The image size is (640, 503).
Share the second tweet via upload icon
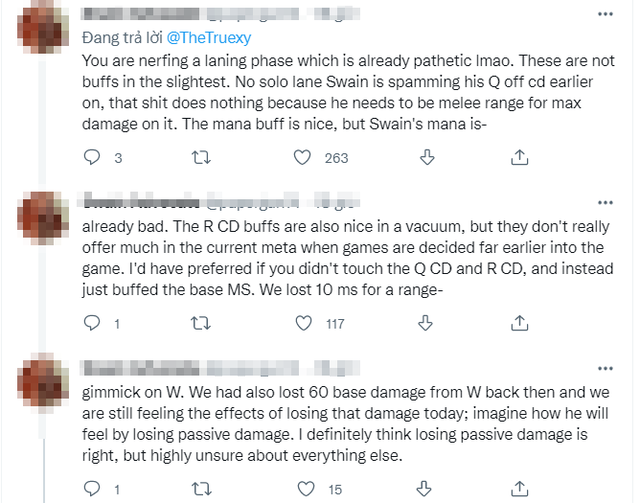point(519,323)
